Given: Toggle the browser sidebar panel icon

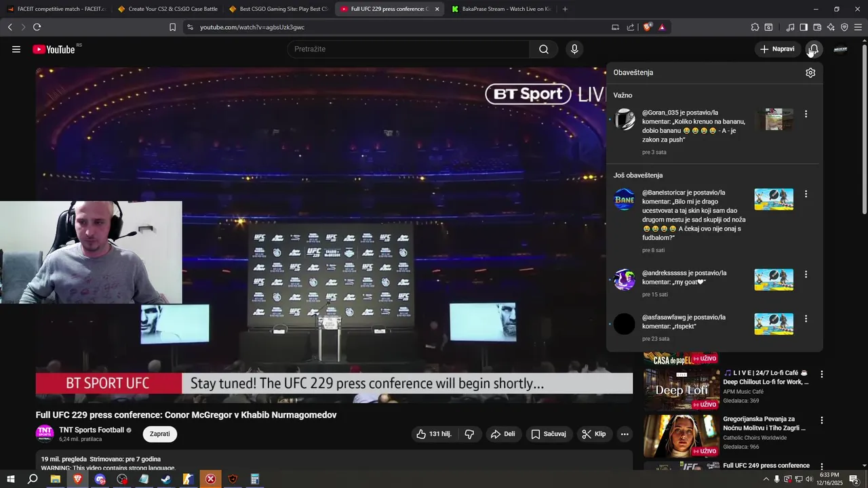Looking at the screenshot, I should pos(804,27).
